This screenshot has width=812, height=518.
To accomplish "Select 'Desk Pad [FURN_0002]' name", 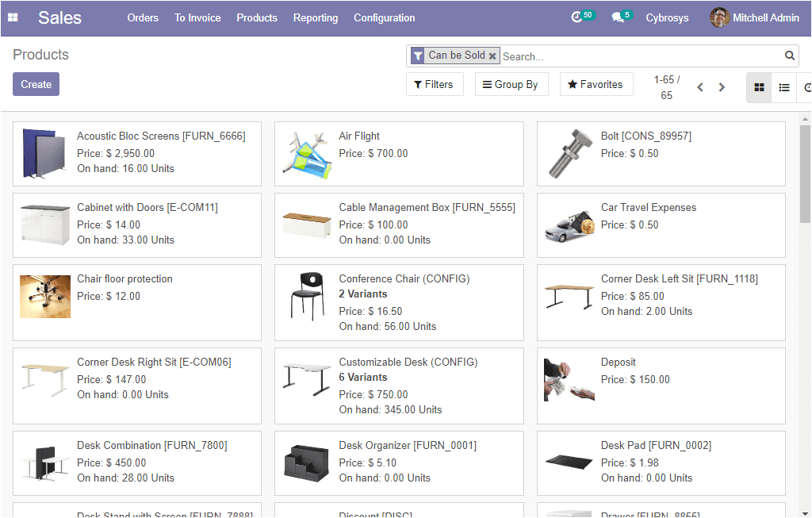I will pos(656,446).
